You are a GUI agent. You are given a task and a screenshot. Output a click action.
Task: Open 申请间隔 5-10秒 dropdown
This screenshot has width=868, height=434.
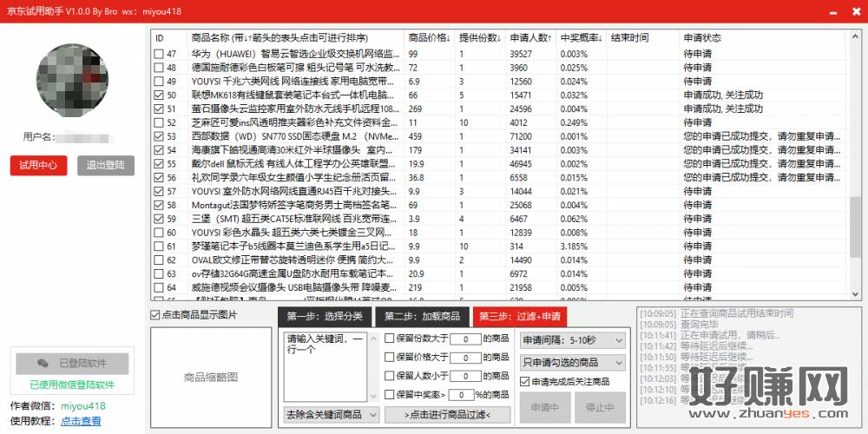[x=572, y=339]
